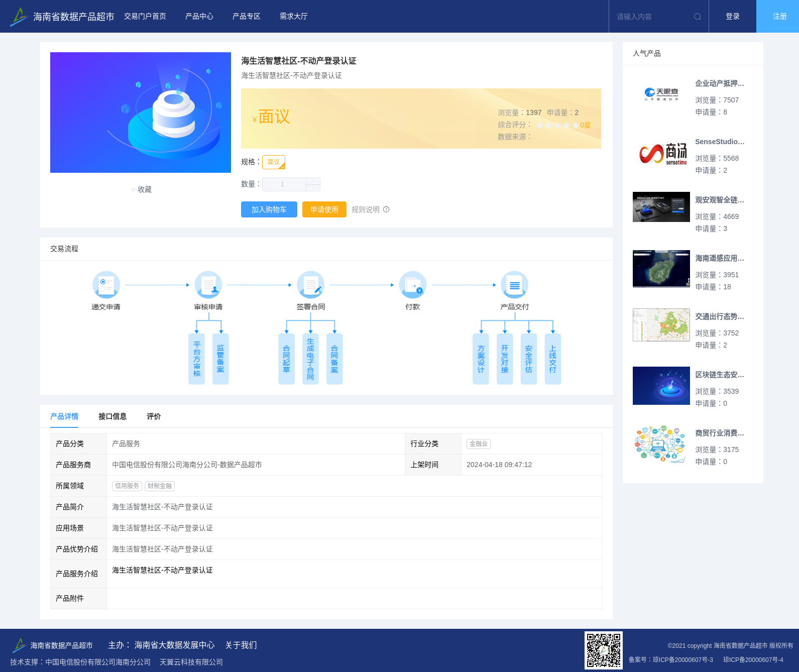Screen dimensions: 799x672
Task: Click the 区块链生态安 product title
Action: (720, 375)
